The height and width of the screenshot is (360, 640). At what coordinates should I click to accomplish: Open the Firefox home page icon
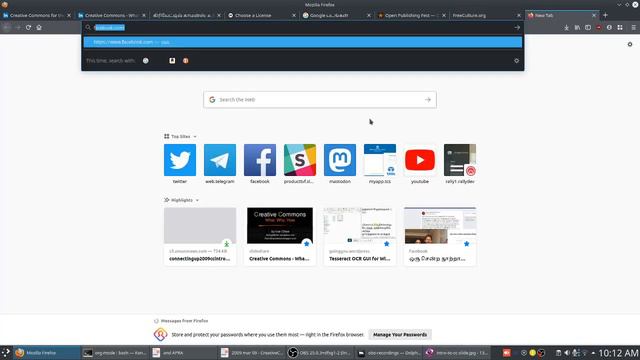(39, 27)
